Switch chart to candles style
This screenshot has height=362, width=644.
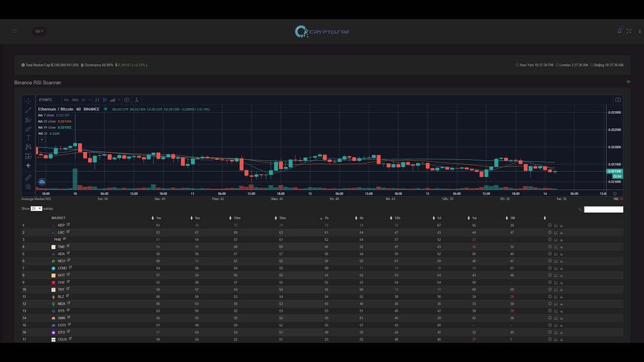[105, 100]
